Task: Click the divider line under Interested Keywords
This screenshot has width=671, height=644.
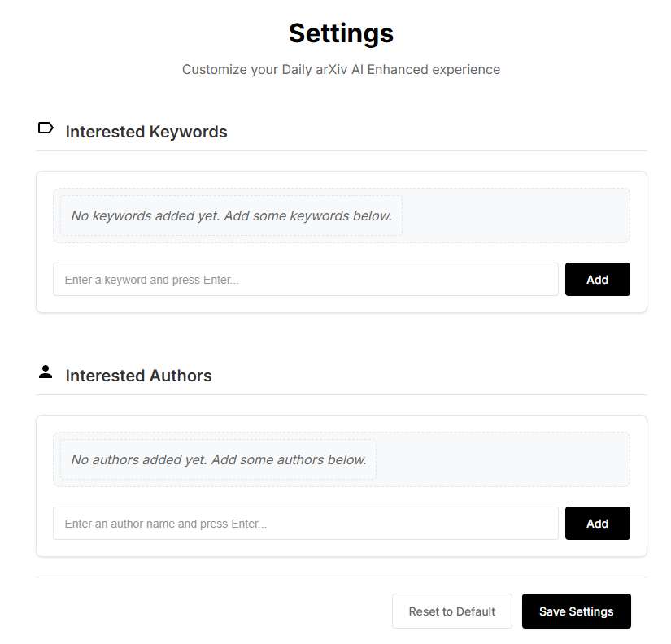Action: click(342, 150)
